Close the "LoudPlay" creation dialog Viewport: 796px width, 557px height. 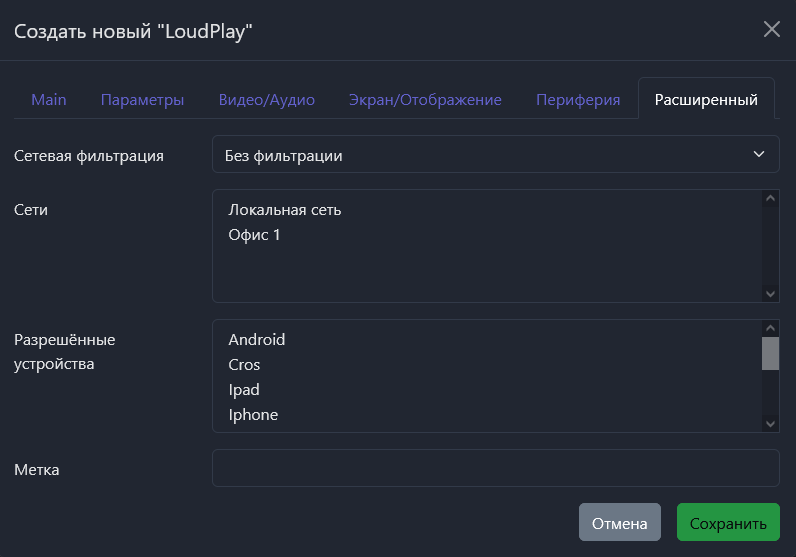click(771, 29)
